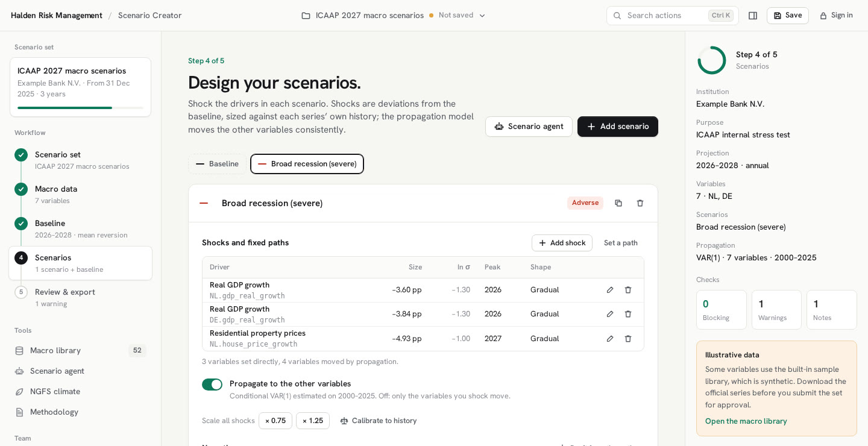
Task: Save the scenario set
Action: (x=788, y=16)
